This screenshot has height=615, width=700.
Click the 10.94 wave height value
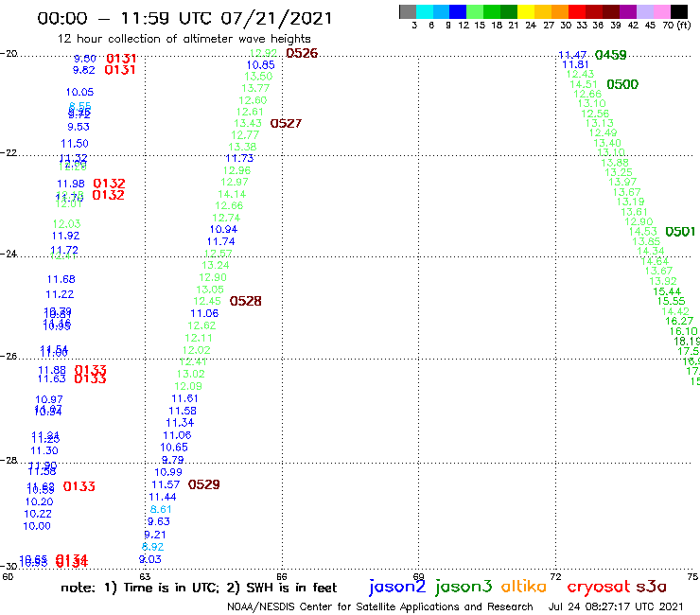(223, 229)
